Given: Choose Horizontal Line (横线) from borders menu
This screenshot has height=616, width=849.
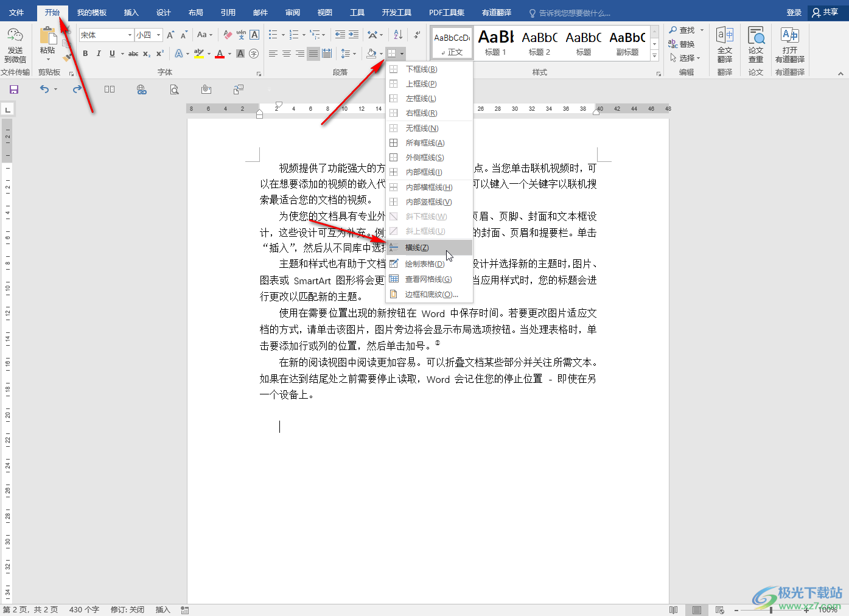Looking at the screenshot, I should click(x=429, y=247).
